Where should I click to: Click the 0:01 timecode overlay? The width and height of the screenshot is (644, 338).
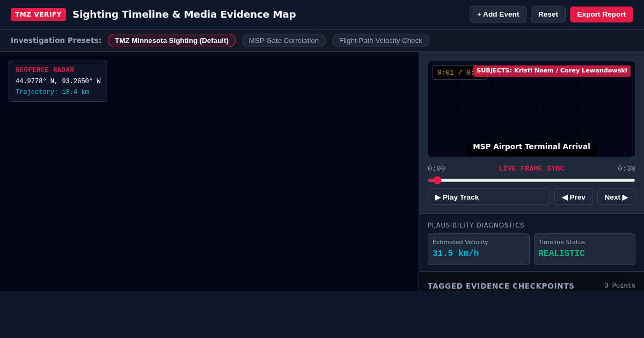(x=453, y=72)
